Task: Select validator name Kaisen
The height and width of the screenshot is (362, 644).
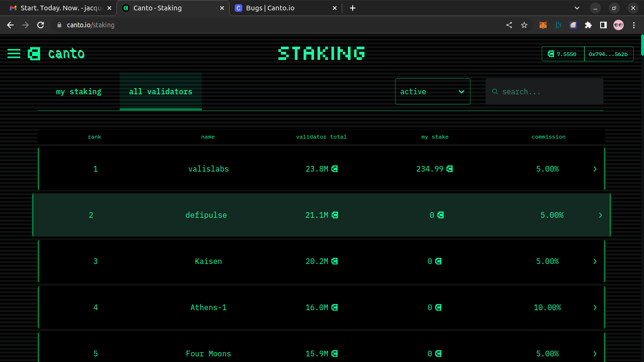Action: 208,261
